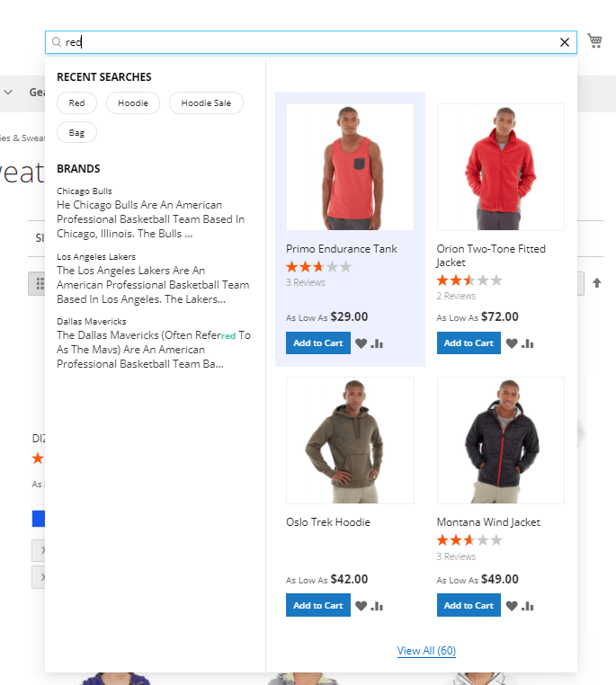Open View All (60) results link

point(426,651)
